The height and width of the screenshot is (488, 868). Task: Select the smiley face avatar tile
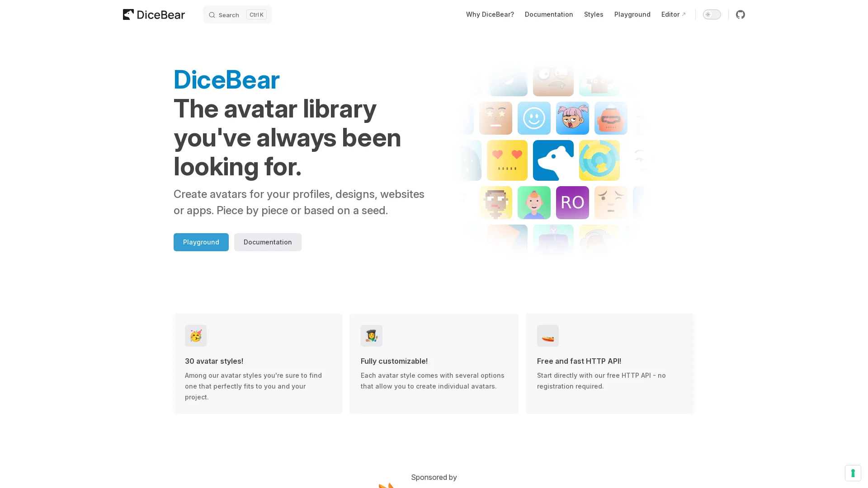coord(534,118)
